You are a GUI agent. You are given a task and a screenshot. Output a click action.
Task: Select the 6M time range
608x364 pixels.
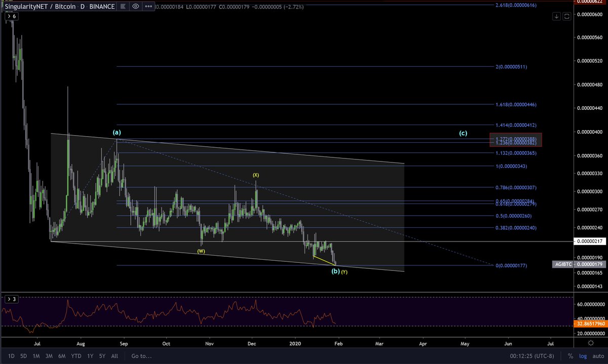coord(62,356)
